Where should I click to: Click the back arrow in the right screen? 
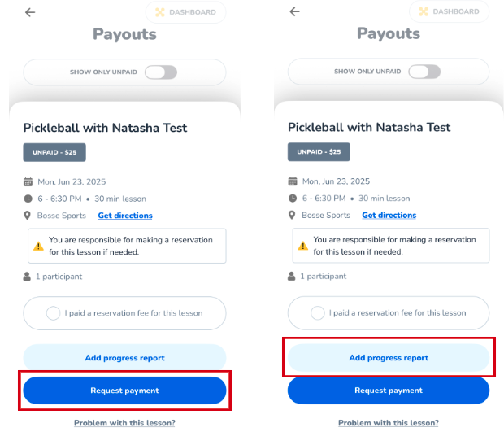tap(294, 12)
